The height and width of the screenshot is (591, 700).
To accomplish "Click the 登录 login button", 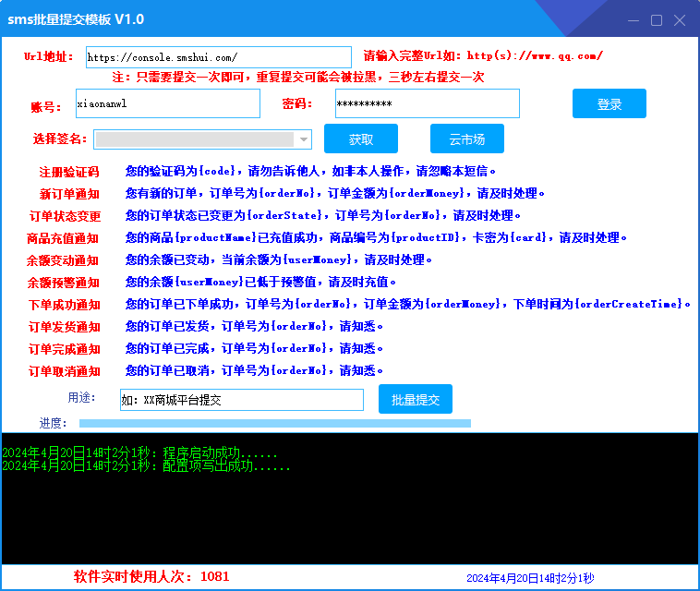I will click(x=609, y=103).
